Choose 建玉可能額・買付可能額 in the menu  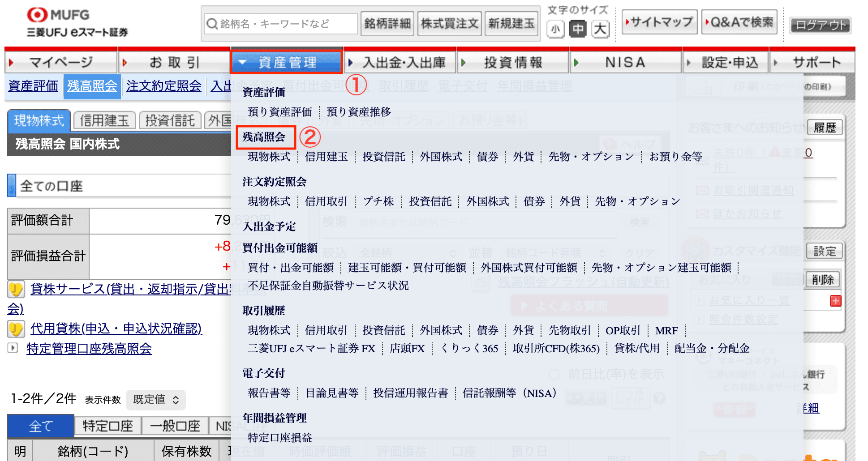click(407, 268)
